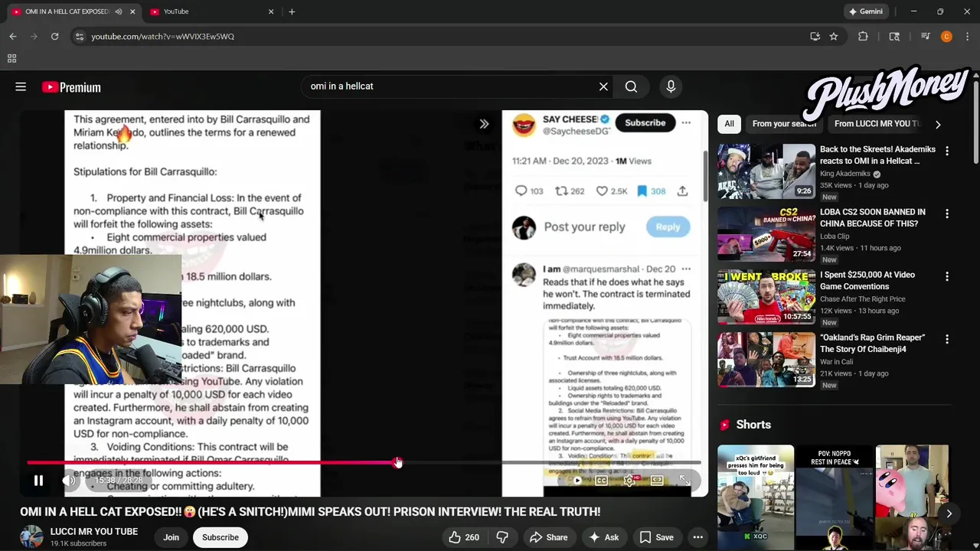Like the video with thumbs up
Screen dimensions: 980x551
(464, 537)
